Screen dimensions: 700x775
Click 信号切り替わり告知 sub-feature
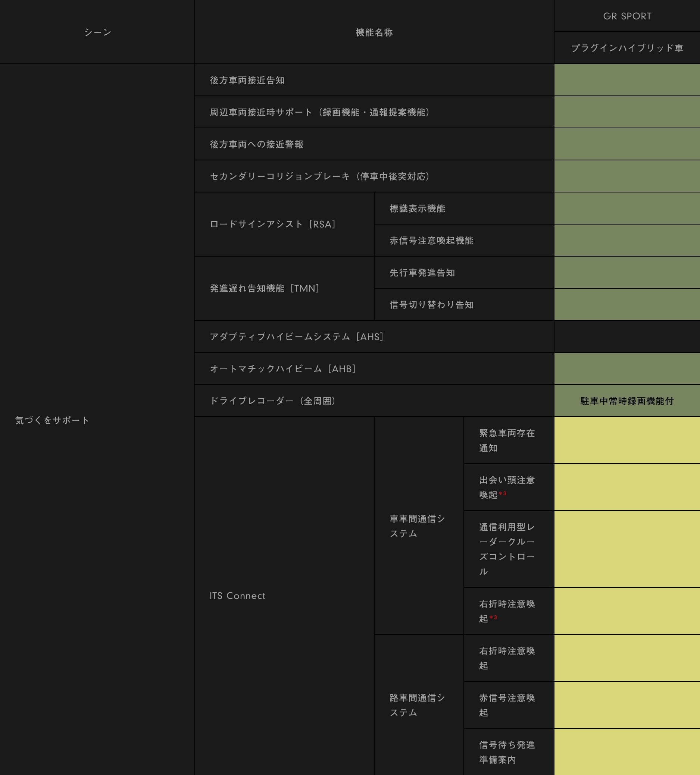(431, 305)
